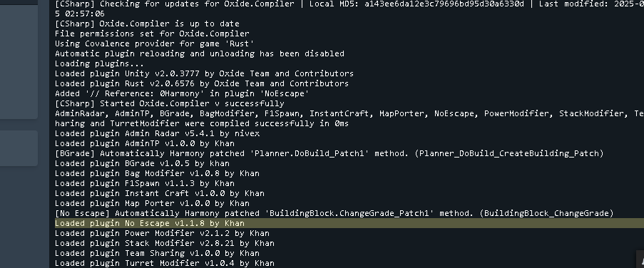Click the 'Loaded plugin Power Modifier v2.1.2' line
Screen dimensions: 644x268
[x=162, y=233]
